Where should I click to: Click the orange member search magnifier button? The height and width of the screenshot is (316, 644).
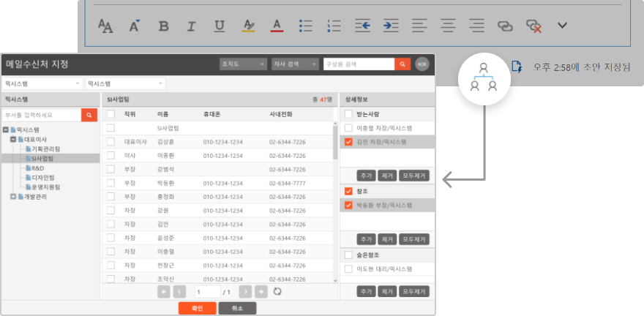tap(402, 64)
